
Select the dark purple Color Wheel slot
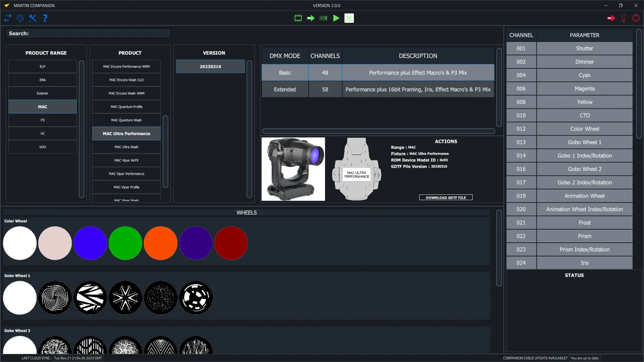196,243
